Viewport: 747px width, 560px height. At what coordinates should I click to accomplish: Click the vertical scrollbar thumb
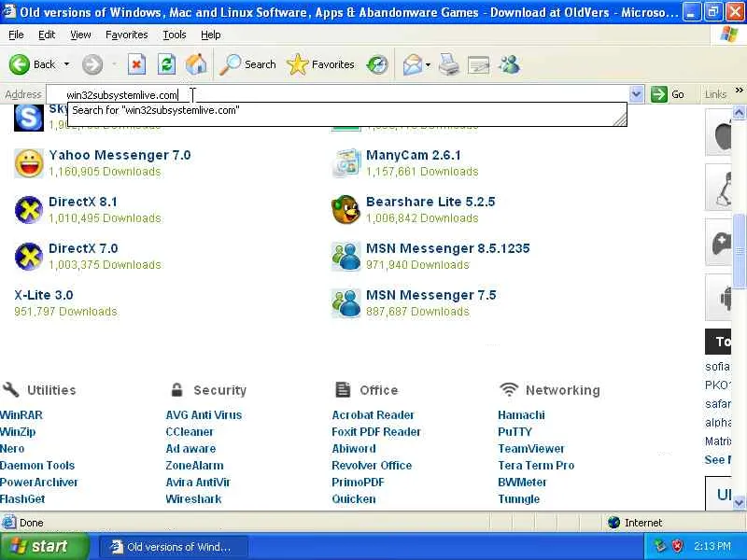pyautogui.click(x=739, y=250)
